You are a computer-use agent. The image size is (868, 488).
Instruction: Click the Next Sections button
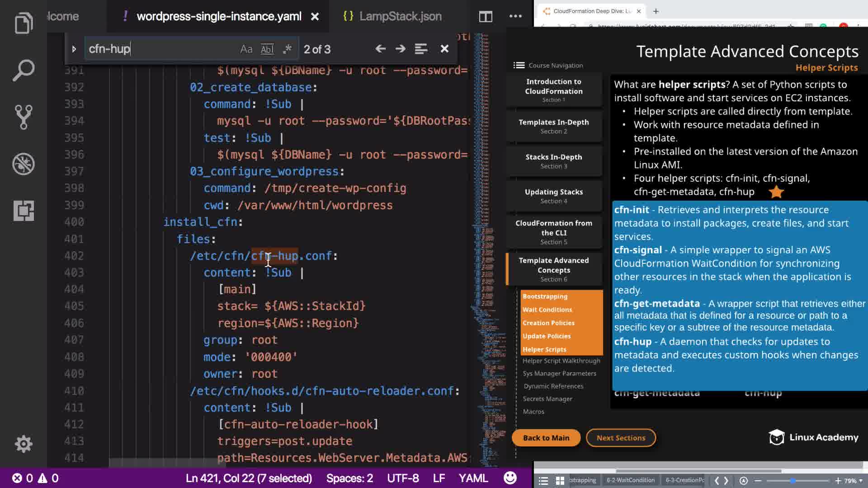pyautogui.click(x=621, y=438)
